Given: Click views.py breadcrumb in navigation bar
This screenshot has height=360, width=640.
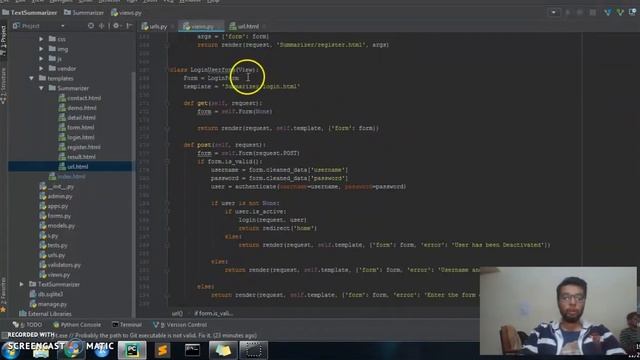Looking at the screenshot, I should coord(126,13).
